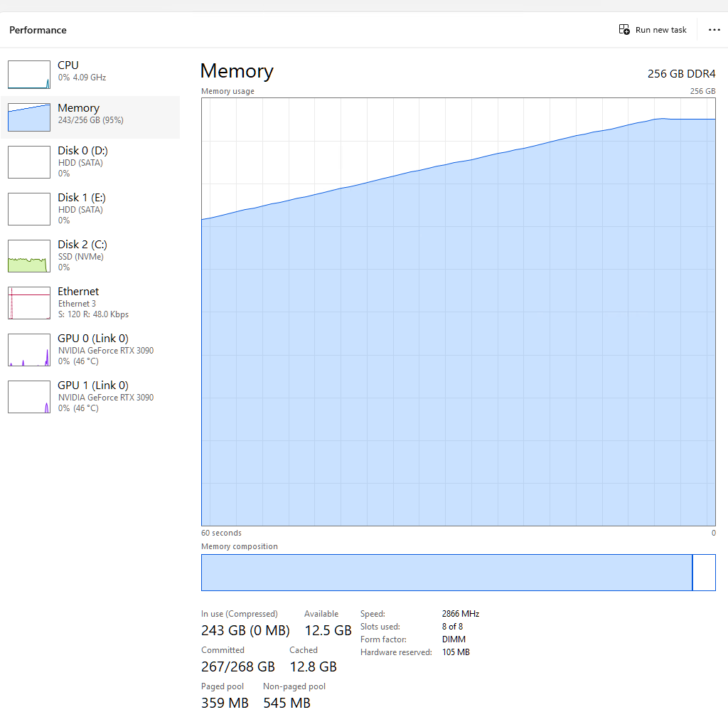Screen dimensions: 728x717
Task: Click the Committed value 267/268 GB
Action: point(237,666)
